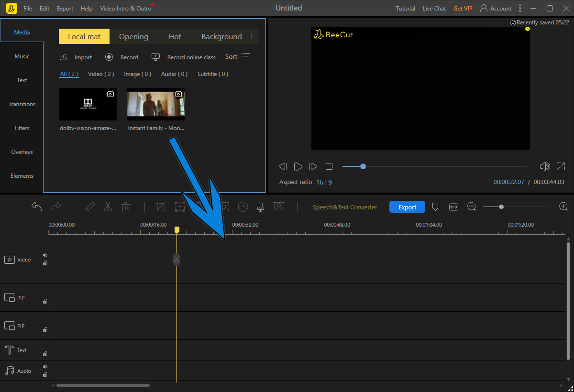
Task: Click the BeeCut logo icon
Action: click(x=12, y=8)
